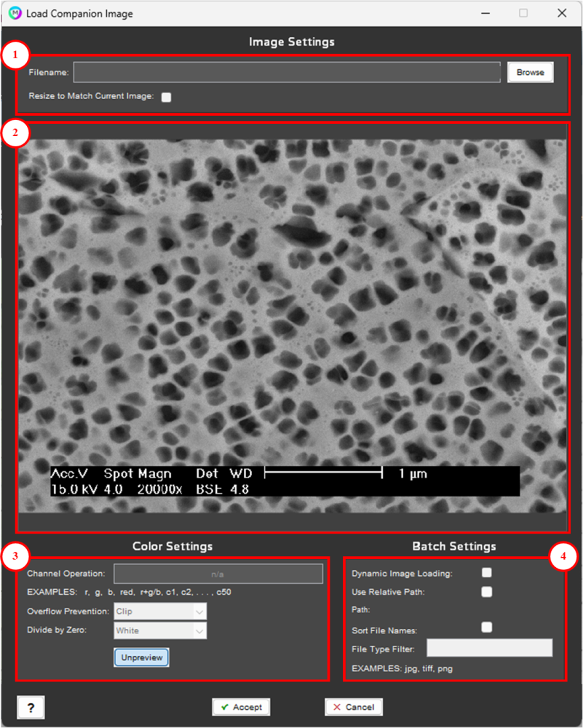Image resolution: width=583 pixels, height=728 pixels.
Task: Enable Sort File Names
Action: pyautogui.click(x=486, y=627)
